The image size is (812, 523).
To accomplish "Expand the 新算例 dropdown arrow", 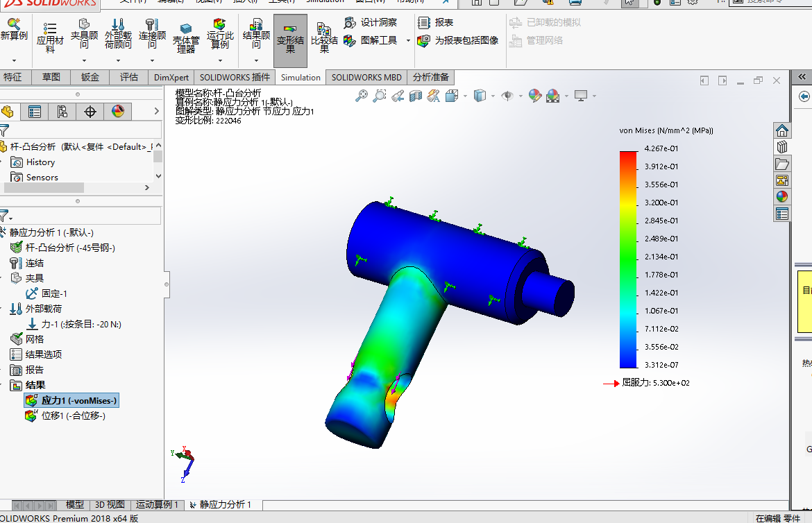I will (14, 60).
